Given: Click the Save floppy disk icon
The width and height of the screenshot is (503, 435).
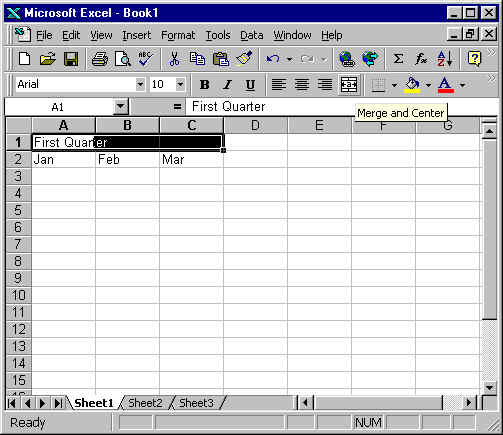Looking at the screenshot, I should 71,59.
